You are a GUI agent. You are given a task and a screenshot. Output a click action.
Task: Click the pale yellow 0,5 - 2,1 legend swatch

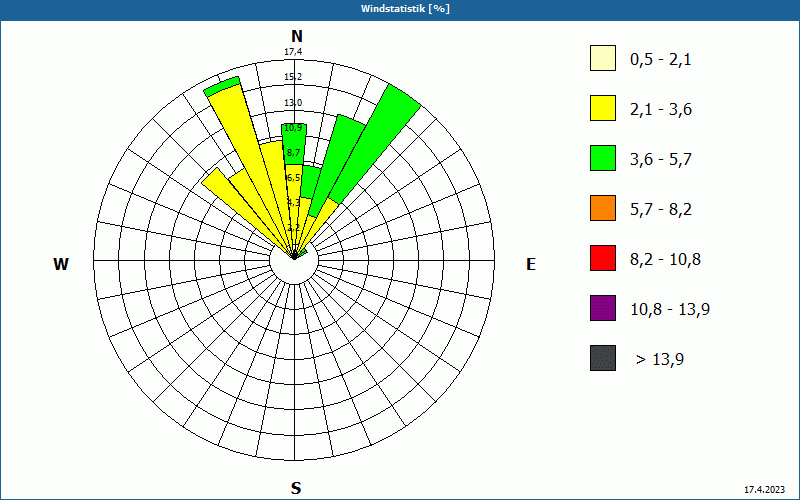(603, 58)
